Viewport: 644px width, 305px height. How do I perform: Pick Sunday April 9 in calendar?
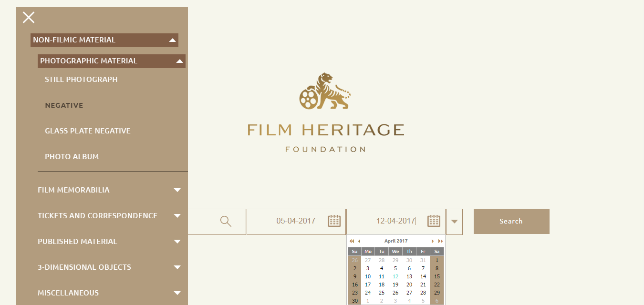click(x=354, y=276)
